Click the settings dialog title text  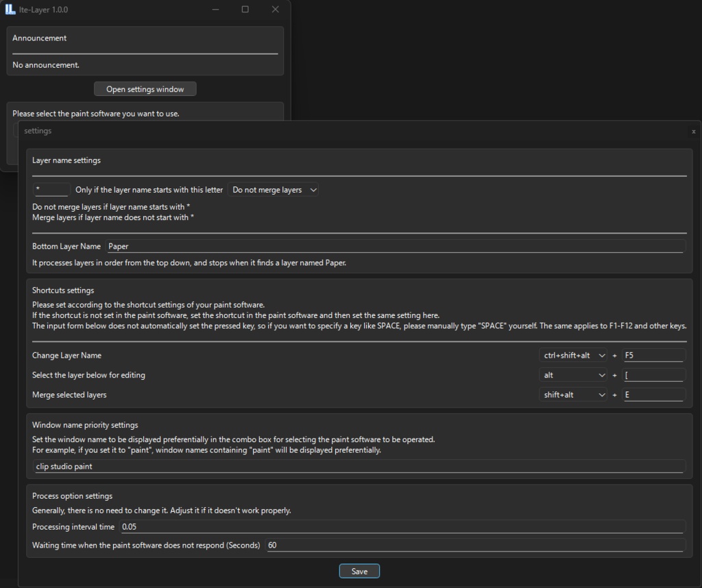(x=38, y=131)
